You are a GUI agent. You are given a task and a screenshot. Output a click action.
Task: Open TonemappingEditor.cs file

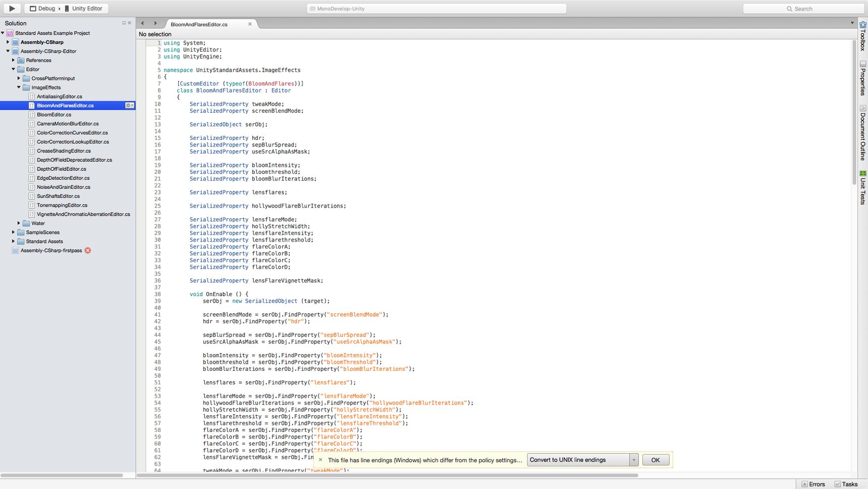[62, 206]
